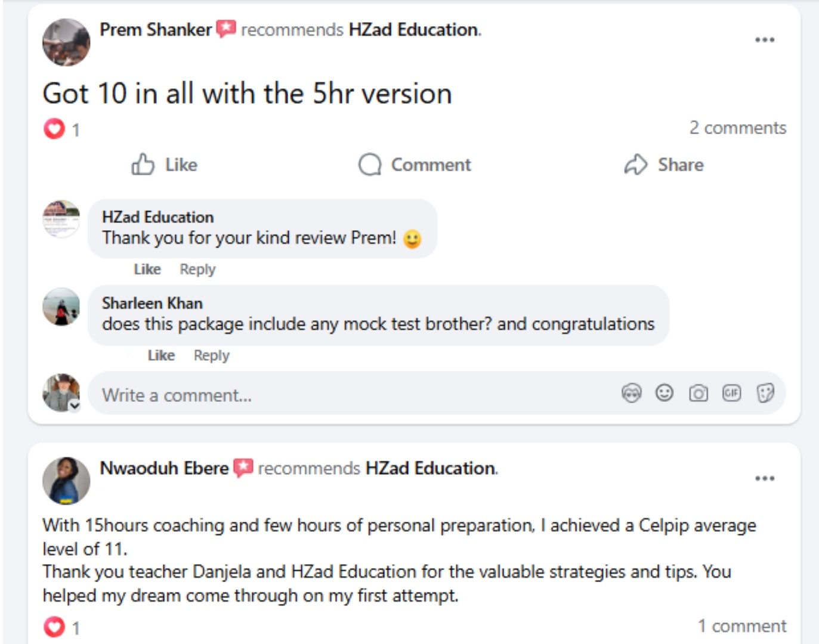819x644 pixels.
Task: Like Sharleen Khan's comment
Action: pyautogui.click(x=161, y=355)
